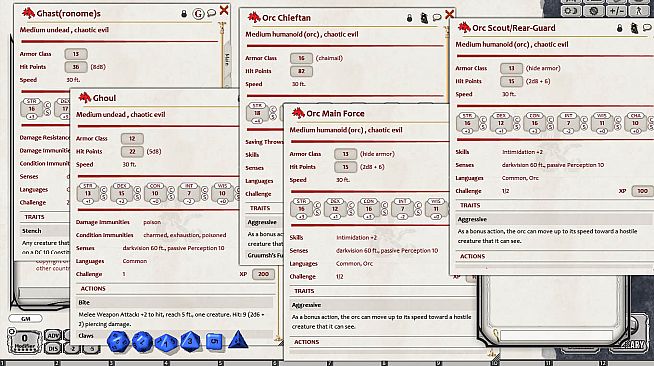Viewport: 654px width, 366px height.
Task: Click the INT score 7 on Orc Main Force
Action: coord(402,209)
